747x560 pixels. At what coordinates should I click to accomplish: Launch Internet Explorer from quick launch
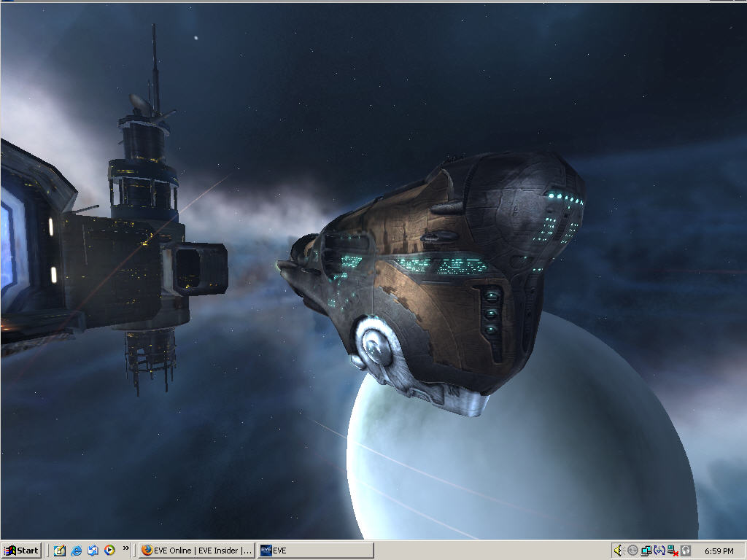pyautogui.click(x=76, y=551)
